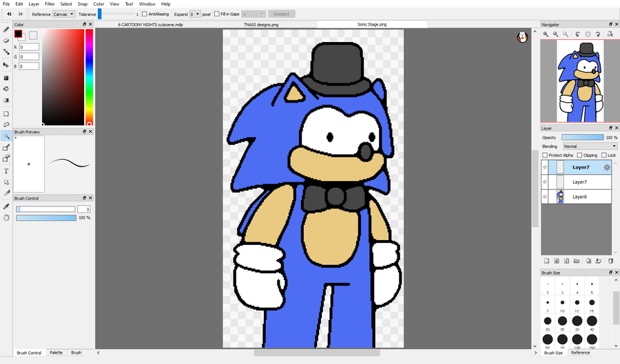Select the Lasso tool
Viewport: 620px width, 364px height.
6,125
